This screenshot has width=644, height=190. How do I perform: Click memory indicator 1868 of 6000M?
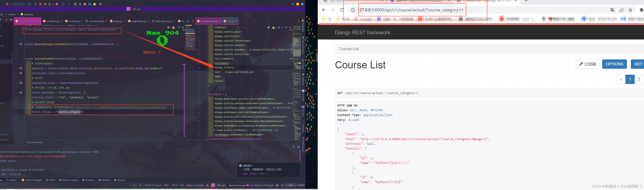295,185
